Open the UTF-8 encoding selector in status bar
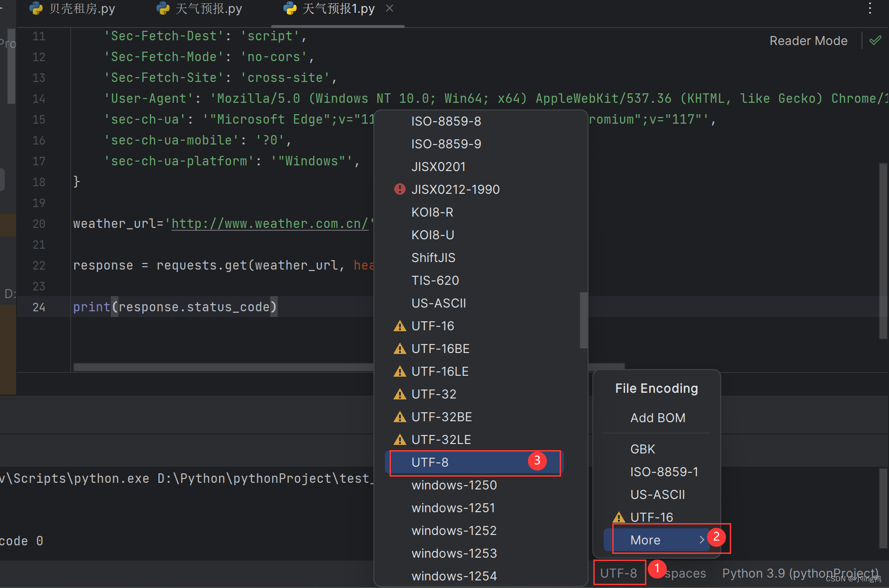 click(x=619, y=572)
